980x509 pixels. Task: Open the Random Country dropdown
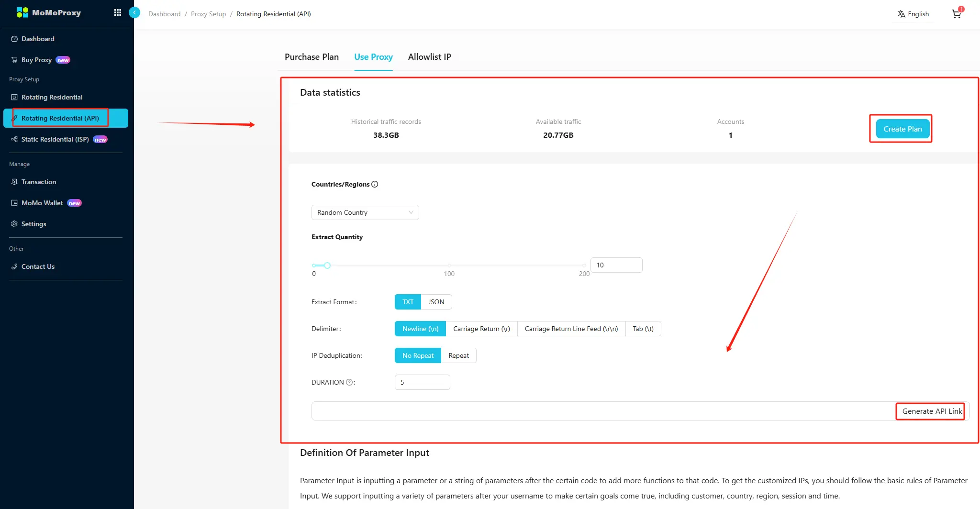[365, 212]
